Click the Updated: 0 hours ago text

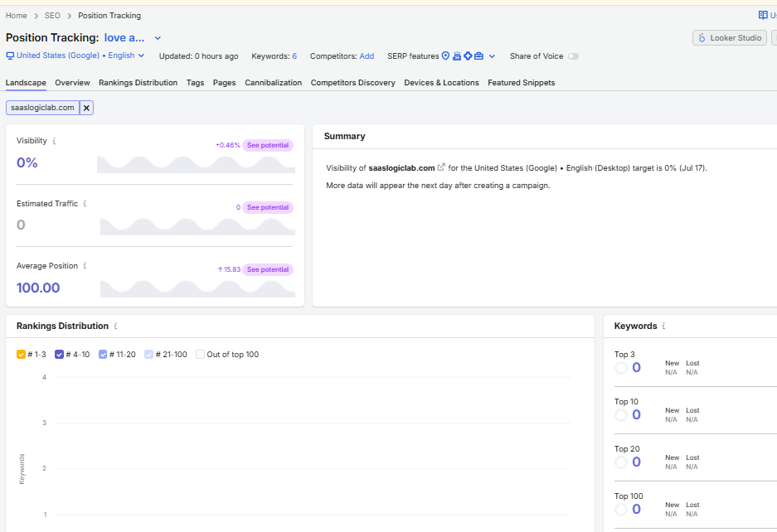coord(199,56)
